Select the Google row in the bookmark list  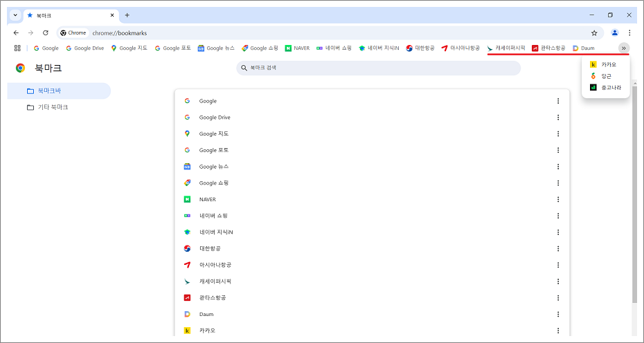(372, 101)
